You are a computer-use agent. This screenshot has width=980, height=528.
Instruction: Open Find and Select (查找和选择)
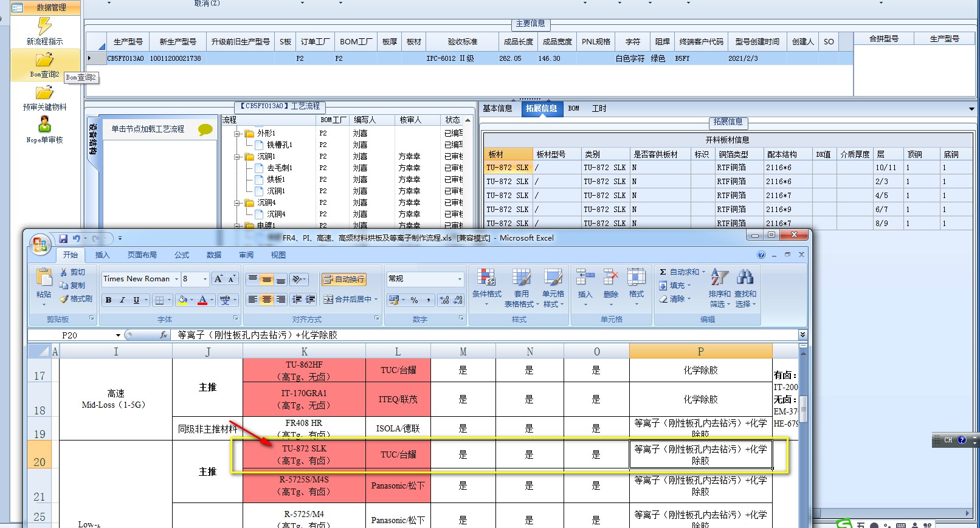coord(745,288)
